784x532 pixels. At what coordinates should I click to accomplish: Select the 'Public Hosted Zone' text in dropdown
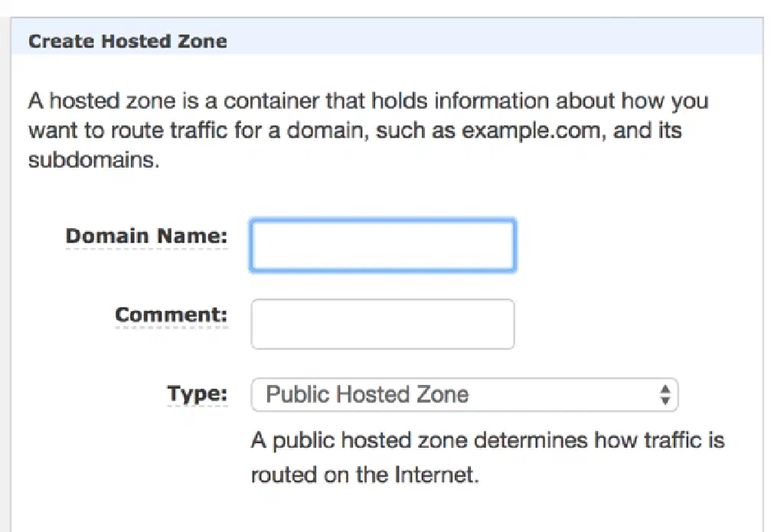point(367,395)
